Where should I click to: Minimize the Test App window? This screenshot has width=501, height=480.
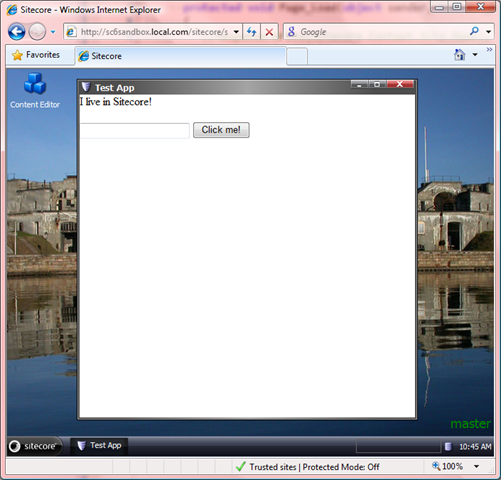coord(359,85)
